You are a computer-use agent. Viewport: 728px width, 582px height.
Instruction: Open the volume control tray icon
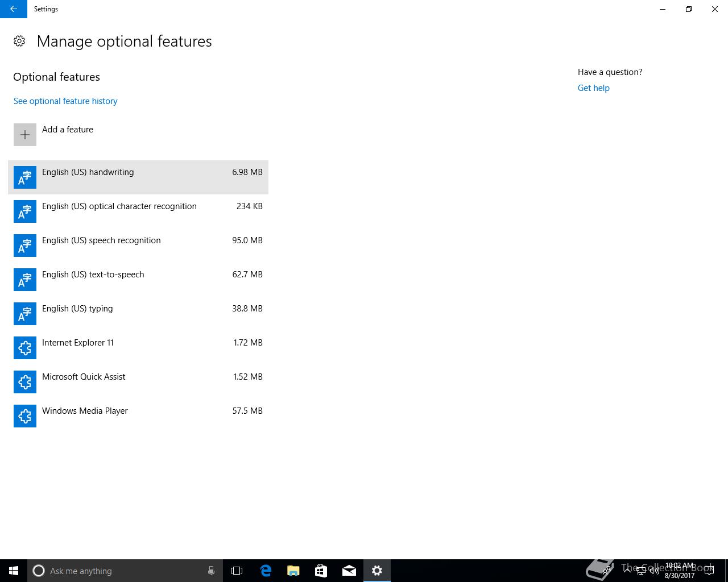[x=654, y=571]
